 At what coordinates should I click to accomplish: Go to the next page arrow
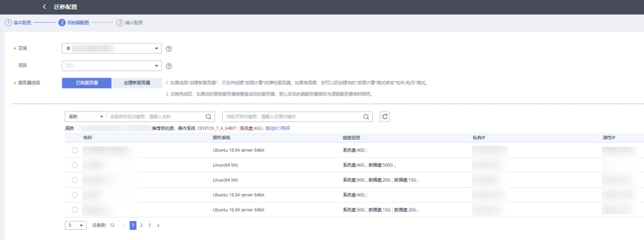158,225
